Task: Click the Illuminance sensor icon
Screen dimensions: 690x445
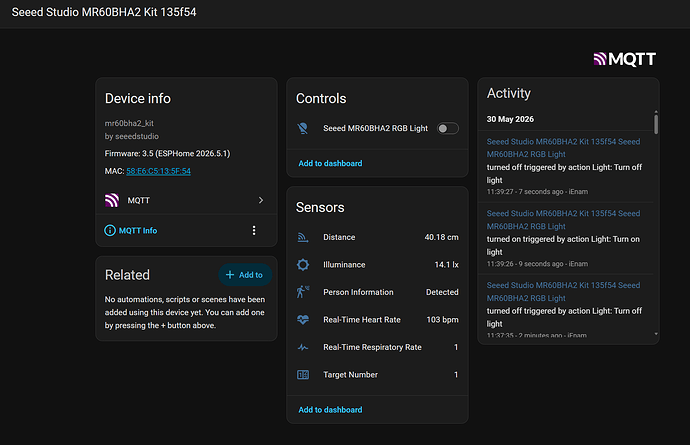Action: point(303,265)
